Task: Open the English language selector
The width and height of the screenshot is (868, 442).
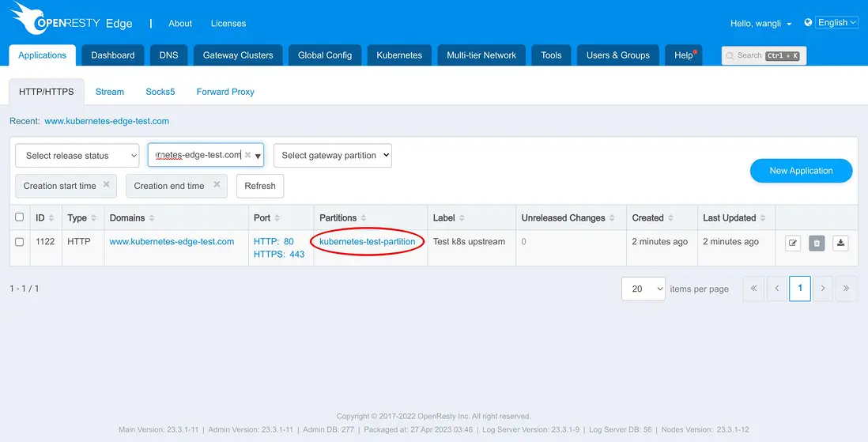Action: pos(836,23)
